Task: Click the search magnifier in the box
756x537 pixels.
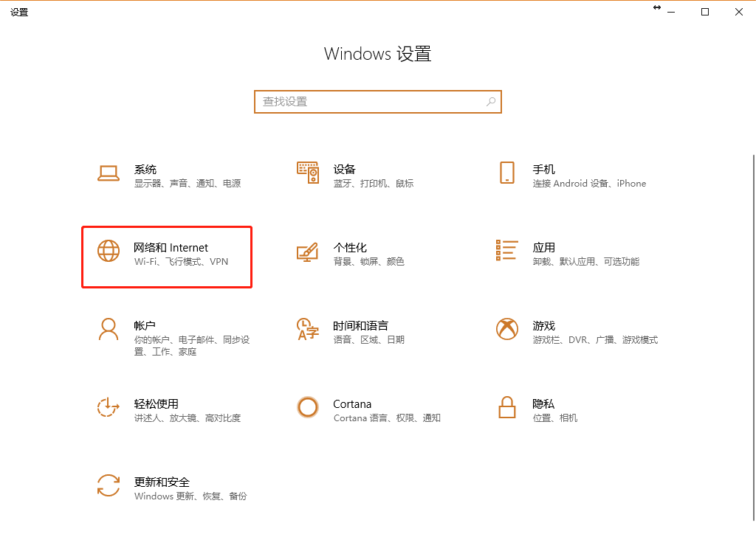Action: [491, 101]
